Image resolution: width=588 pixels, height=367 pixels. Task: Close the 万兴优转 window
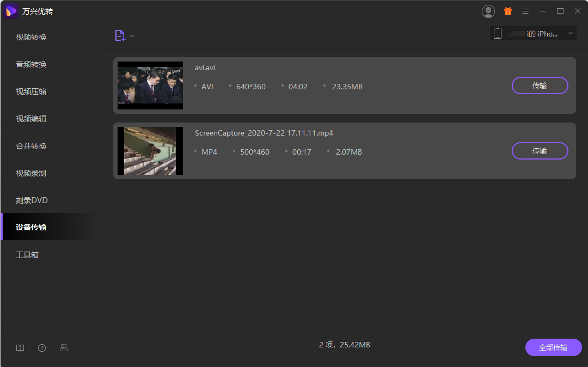[x=578, y=11]
